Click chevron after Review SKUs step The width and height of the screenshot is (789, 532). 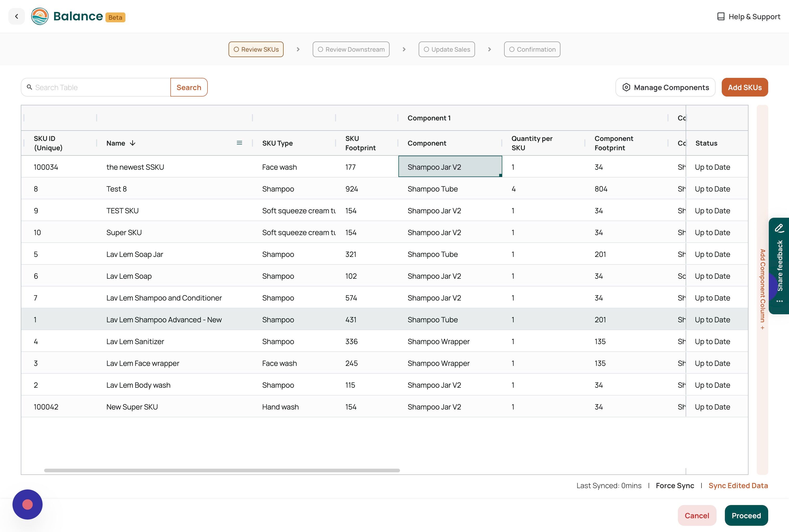(x=298, y=49)
